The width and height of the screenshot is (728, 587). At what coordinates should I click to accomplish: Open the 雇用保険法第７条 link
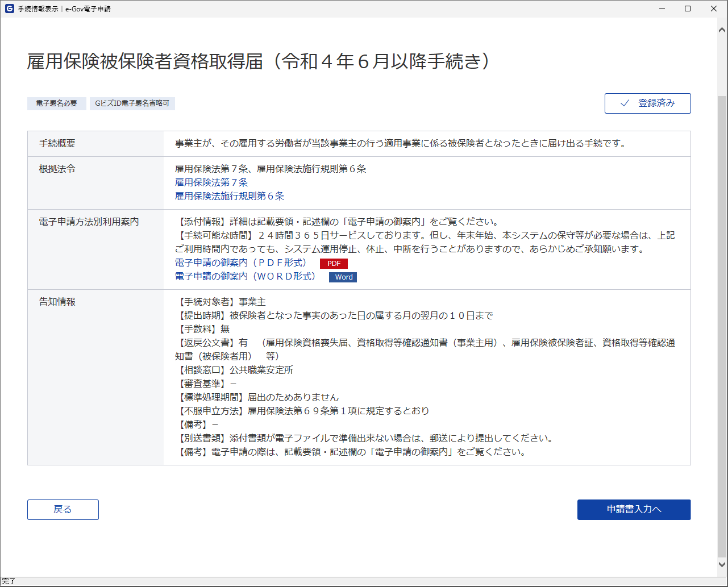(x=211, y=182)
